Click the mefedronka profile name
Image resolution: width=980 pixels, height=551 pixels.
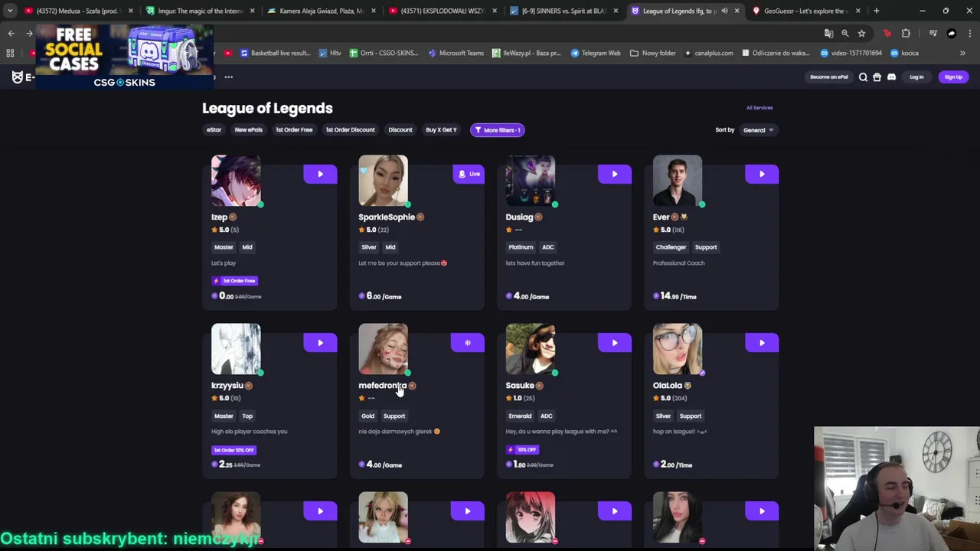[x=382, y=386]
